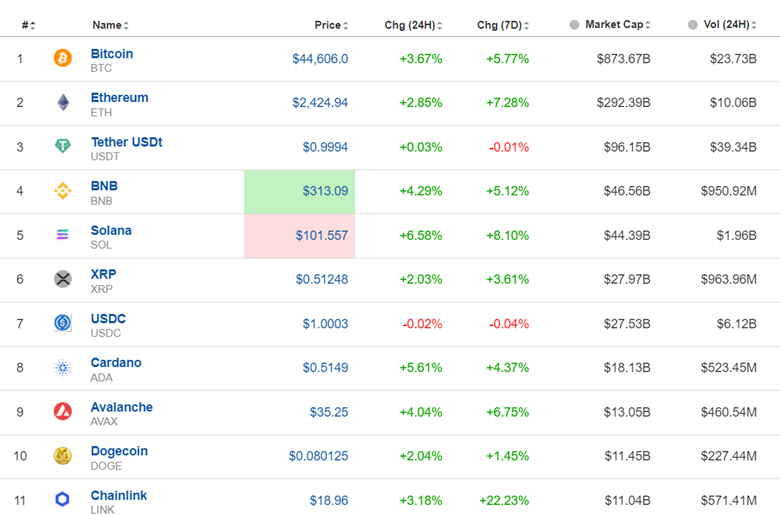This screenshot has width=780, height=515.
Task: Click the Solana logo icon
Action: (63, 234)
